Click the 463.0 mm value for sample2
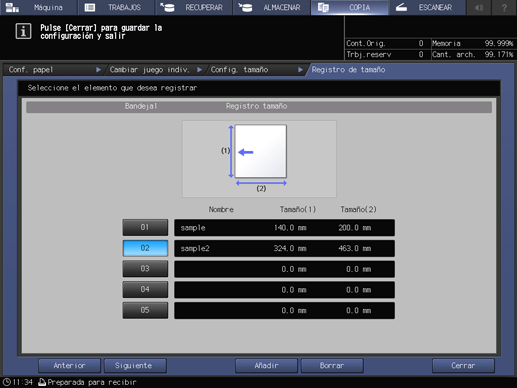The image size is (517, 388). coord(354,248)
